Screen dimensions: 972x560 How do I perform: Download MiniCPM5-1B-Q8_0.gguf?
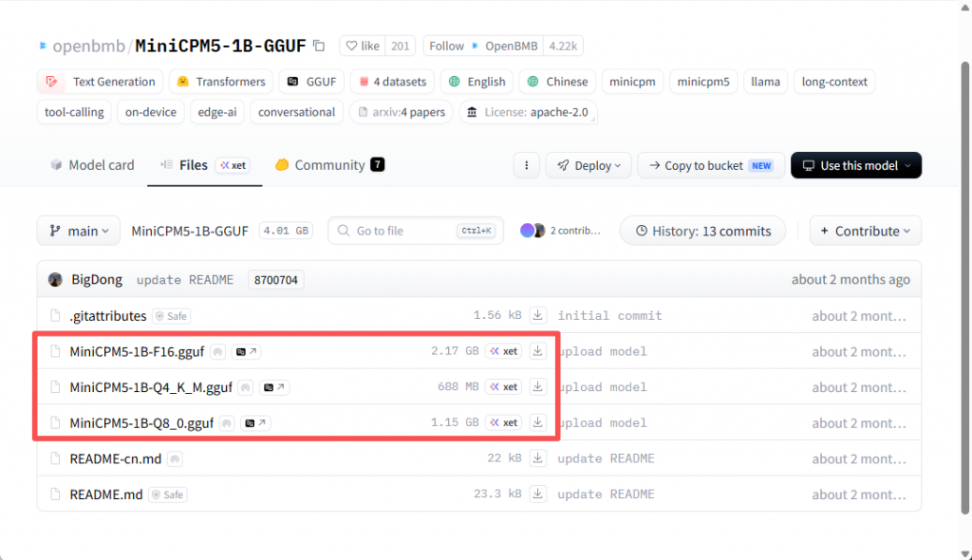(x=537, y=422)
